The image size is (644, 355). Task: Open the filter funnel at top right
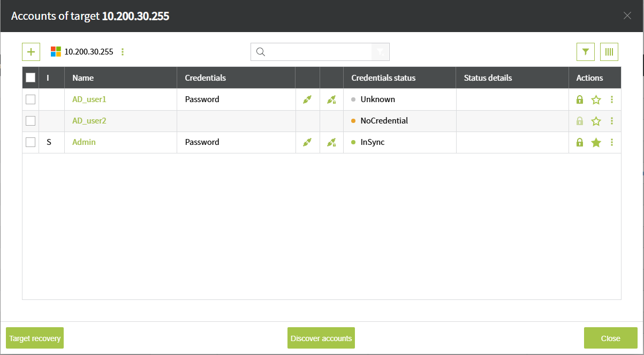point(586,52)
